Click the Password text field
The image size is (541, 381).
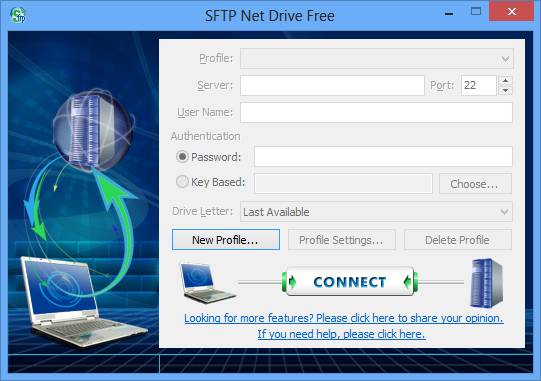[383, 156]
